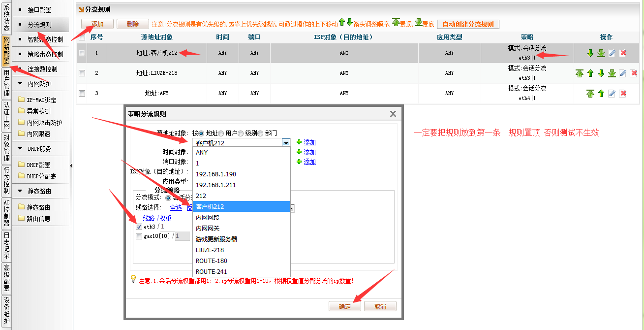This screenshot has height=330, width=644.
Task: Choose LIUZE-218 from the dropdown list
Action: tap(211, 250)
